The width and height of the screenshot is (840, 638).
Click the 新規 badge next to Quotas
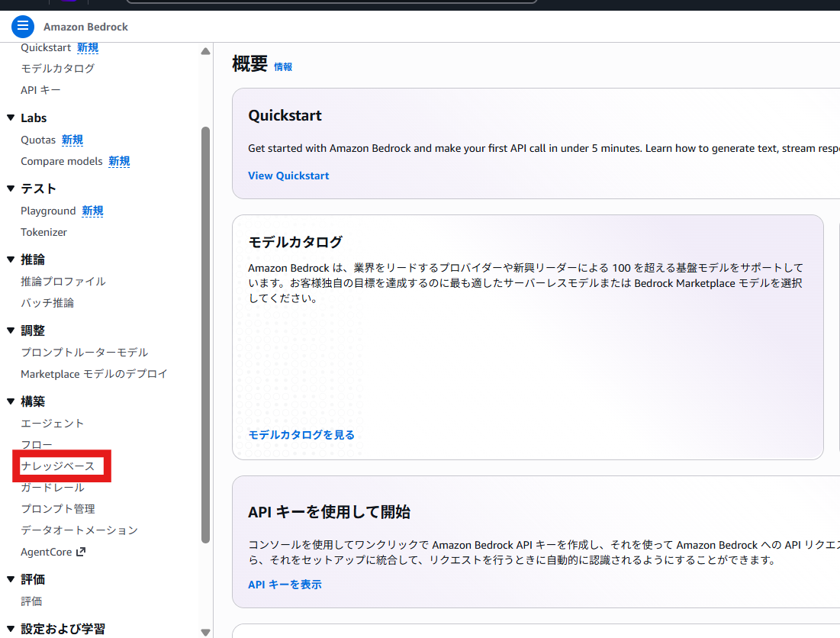pyautogui.click(x=72, y=140)
